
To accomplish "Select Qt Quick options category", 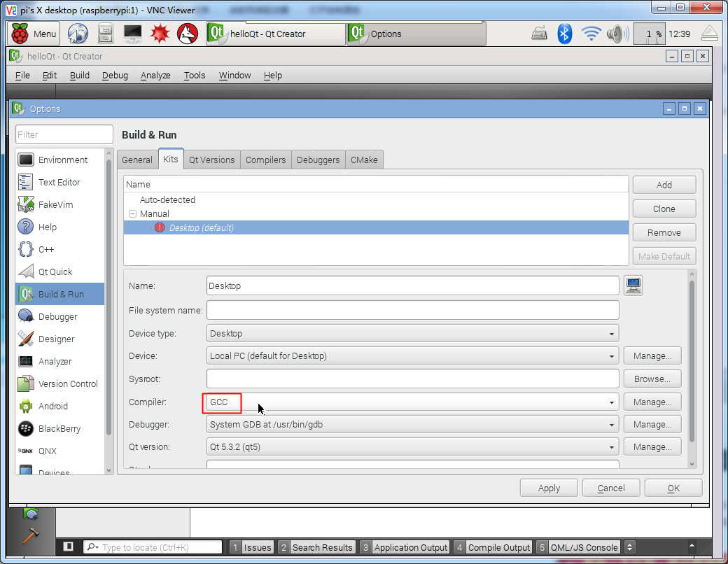I will tap(60, 272).
